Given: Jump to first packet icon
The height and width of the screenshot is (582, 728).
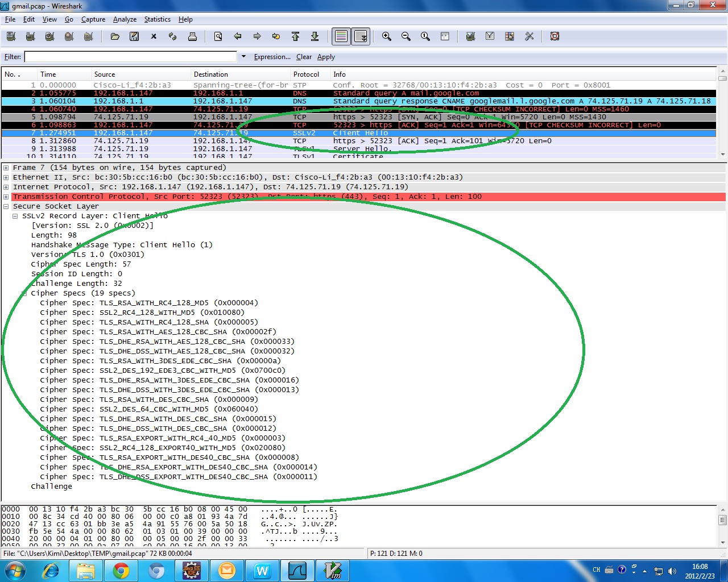Looking at the screenshot, I should pos(295,36).
